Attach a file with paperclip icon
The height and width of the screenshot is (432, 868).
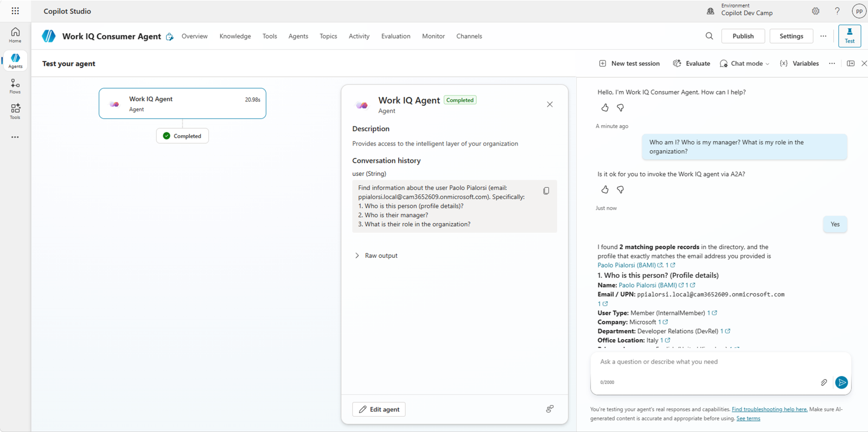coord(824,383)
